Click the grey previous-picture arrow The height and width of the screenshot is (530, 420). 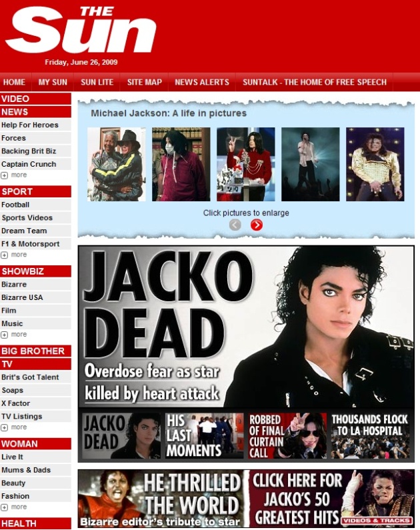pyautogui.click(x=235, y=225)
